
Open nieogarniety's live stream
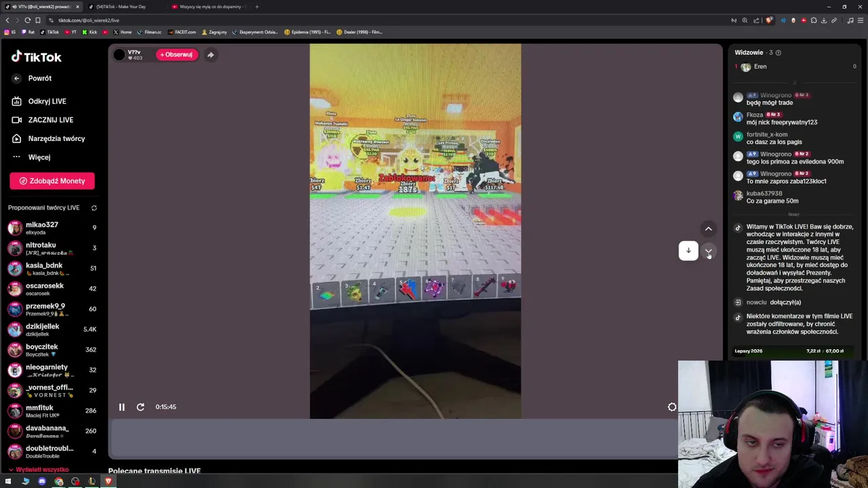point(52,370)
